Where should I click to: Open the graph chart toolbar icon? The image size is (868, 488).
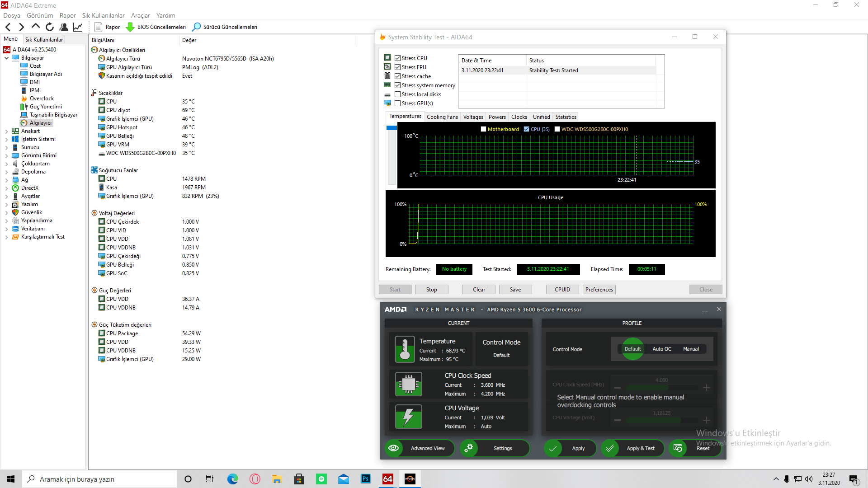pyautogui.click(x=78, y=27)
